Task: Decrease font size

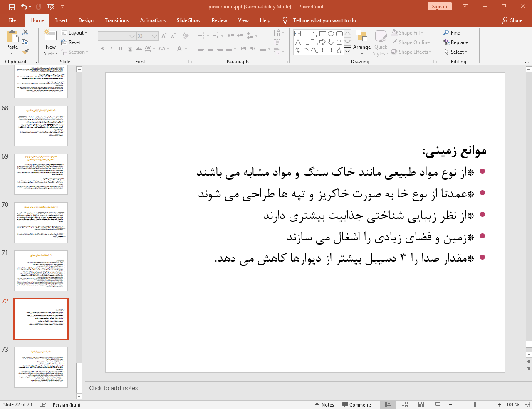Action: [173, 36]
